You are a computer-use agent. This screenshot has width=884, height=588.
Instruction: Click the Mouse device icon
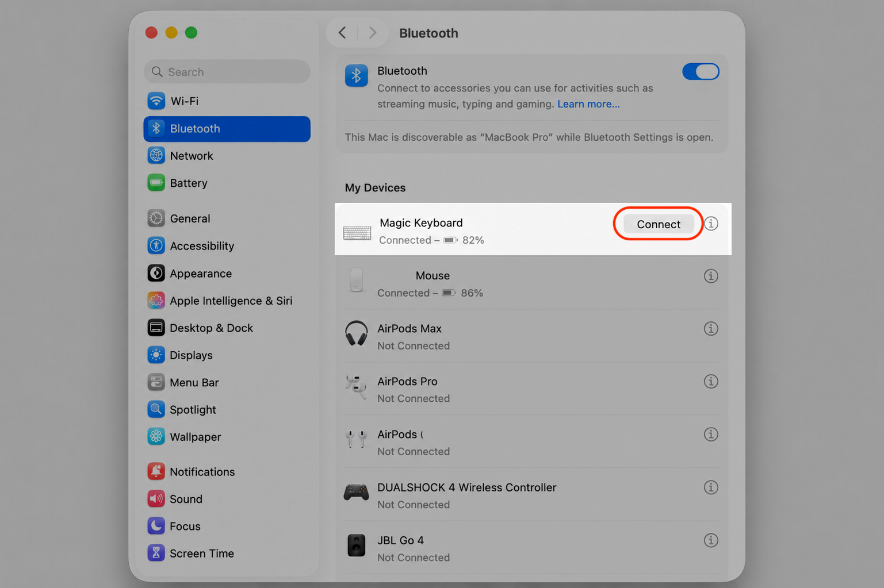point(356,280)
